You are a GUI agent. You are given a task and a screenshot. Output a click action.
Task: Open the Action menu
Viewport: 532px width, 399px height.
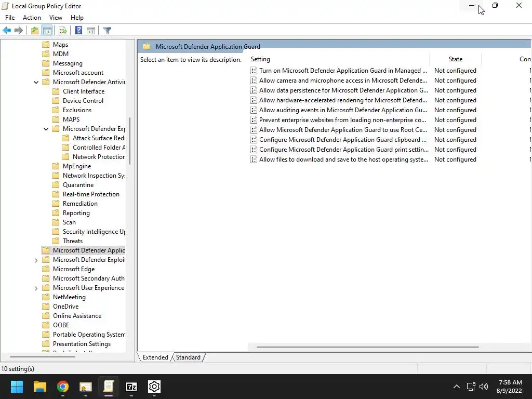32,18
